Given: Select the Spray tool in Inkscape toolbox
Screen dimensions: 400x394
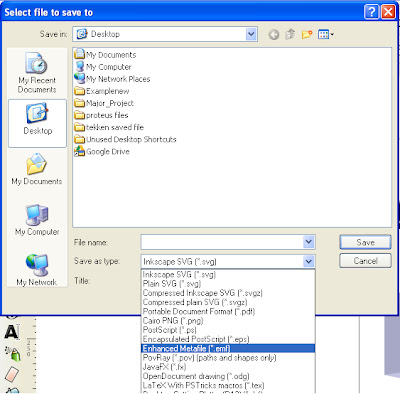Looking at the screenshot, I should (x=13, y=353).
